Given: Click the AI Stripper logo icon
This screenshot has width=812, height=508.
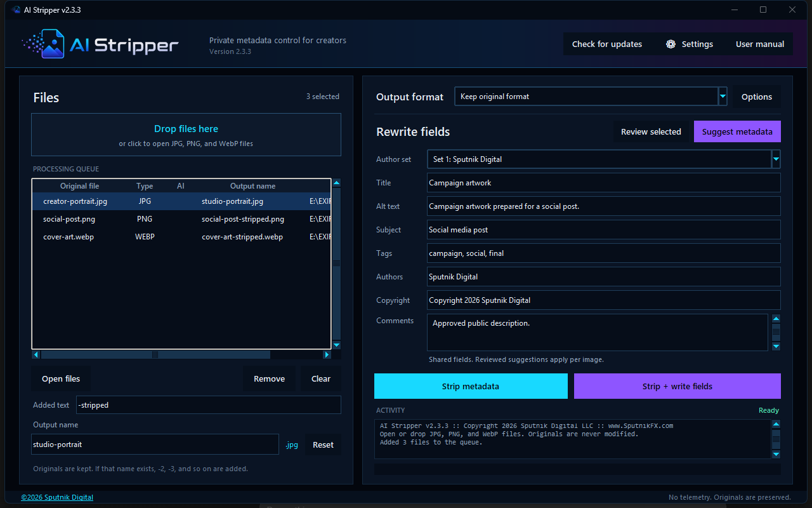Looking at the screenshot, I should pyautogui.click(x=44, y=44).
